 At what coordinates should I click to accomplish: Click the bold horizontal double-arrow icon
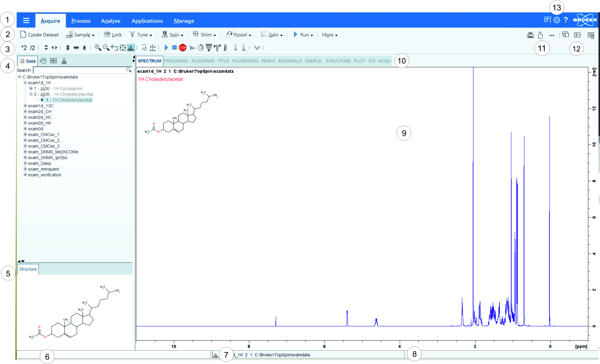point(76,48)
